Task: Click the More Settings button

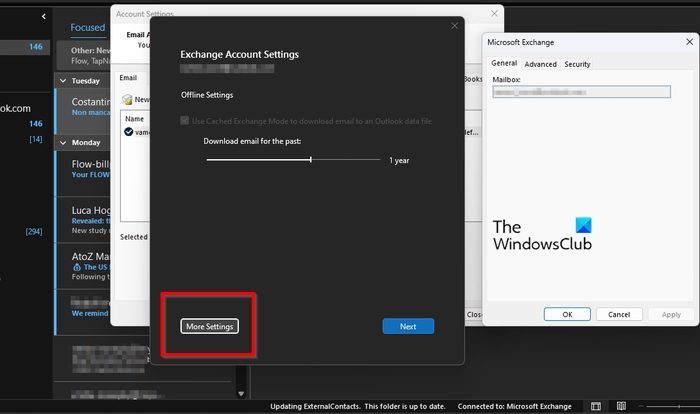Action: coord(209,326)
